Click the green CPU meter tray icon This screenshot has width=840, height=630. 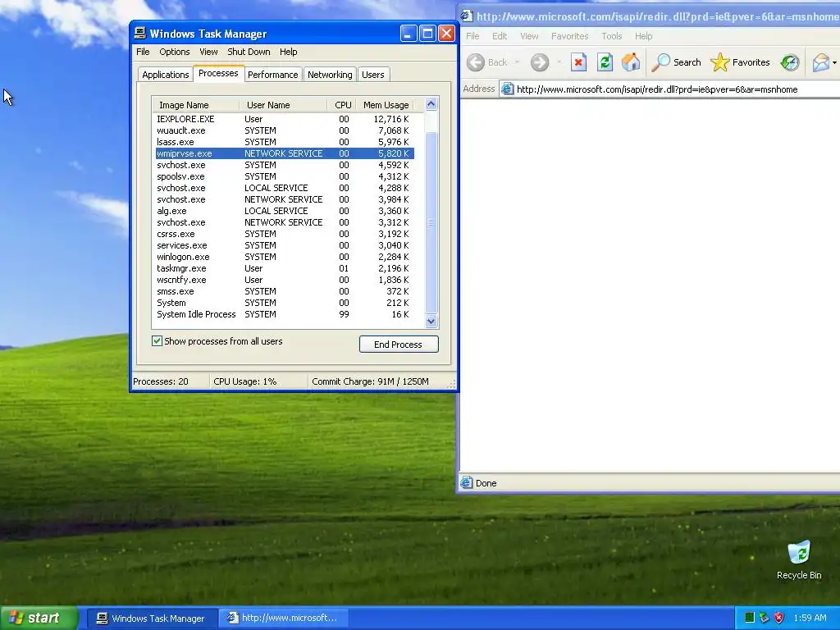(x=750, y=618)
